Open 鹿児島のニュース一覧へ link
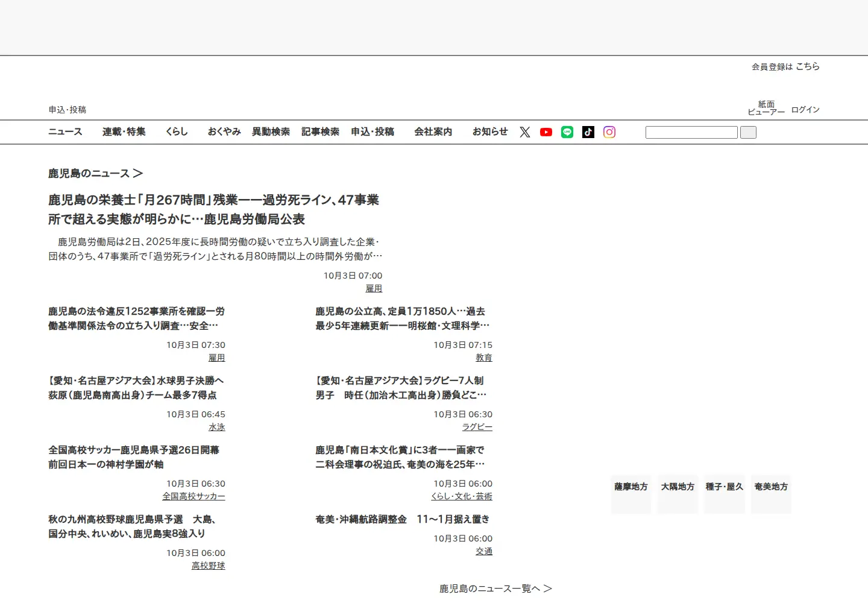The image size is (868, 603). coord(495,589)
